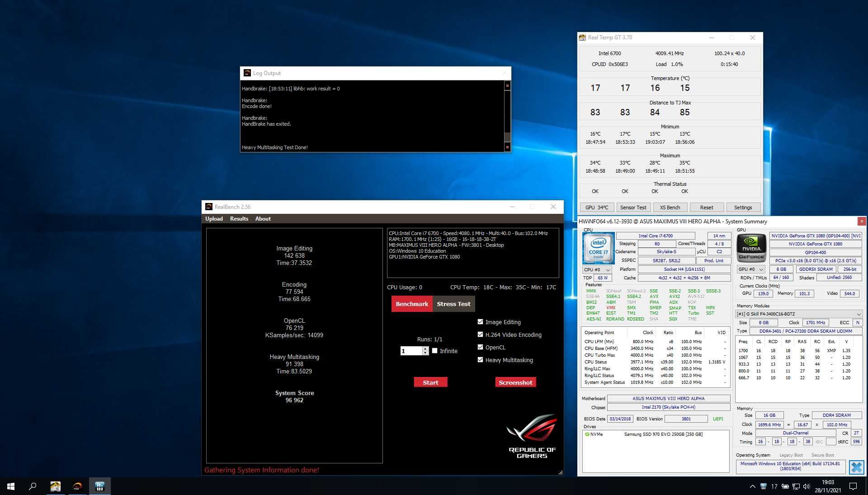Click the DDR4-3401 memory type field

(806, 331)
